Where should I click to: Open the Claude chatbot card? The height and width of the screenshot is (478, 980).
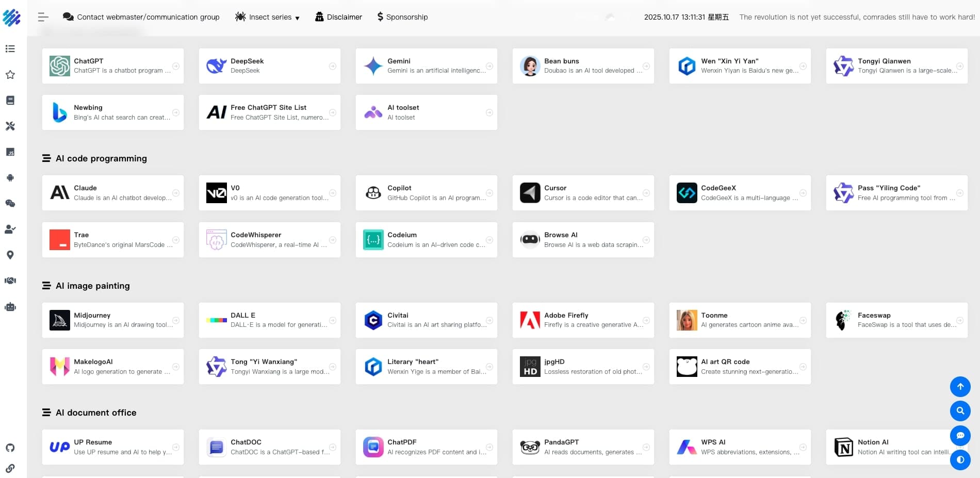click(x=113, y=193)
